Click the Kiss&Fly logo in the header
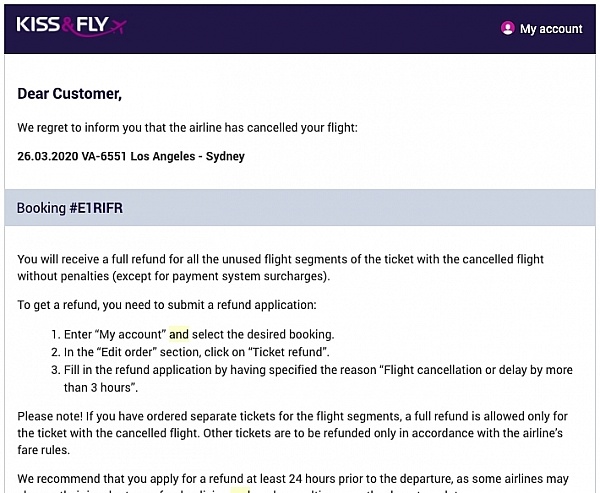This screenshot has width=600, height=493. coord(71,26)
